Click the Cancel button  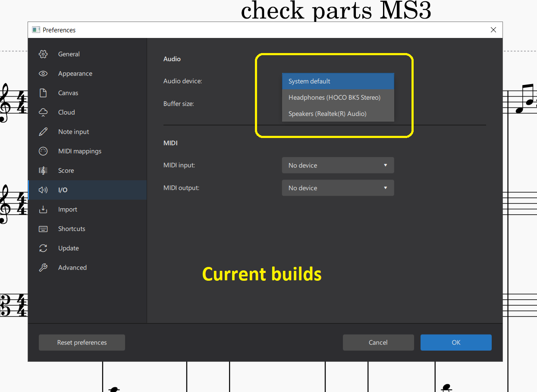[x=378, y=342]
